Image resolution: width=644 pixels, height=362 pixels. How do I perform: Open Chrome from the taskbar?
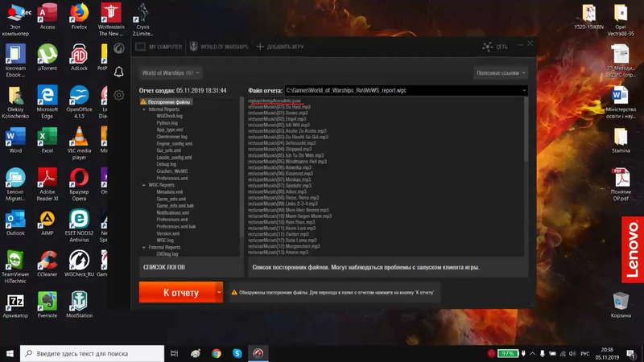coord(216,353)
